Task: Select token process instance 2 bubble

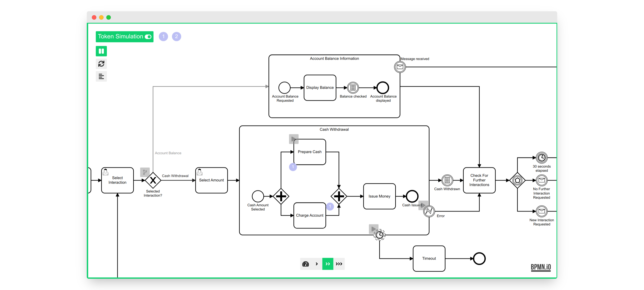Action: pos(176,37)
